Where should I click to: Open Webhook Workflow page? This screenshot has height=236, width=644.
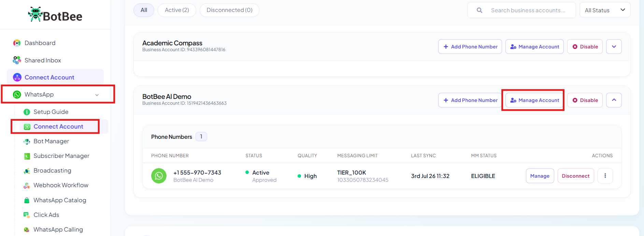[x=61, y=185]
